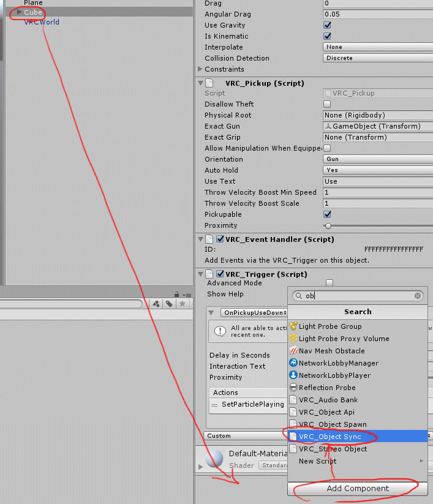Select the SetParticlePlaying action row
Screen dimensions: 433x504
[x=249, y=404]
